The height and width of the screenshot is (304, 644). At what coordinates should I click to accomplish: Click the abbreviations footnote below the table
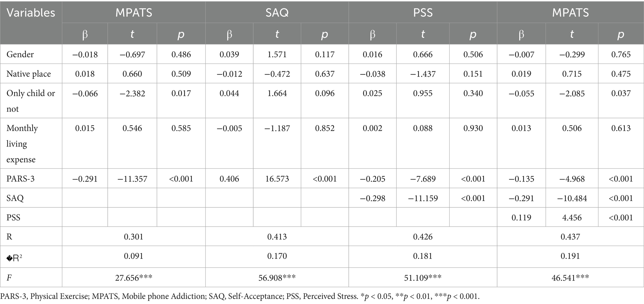tap(239, 296)
